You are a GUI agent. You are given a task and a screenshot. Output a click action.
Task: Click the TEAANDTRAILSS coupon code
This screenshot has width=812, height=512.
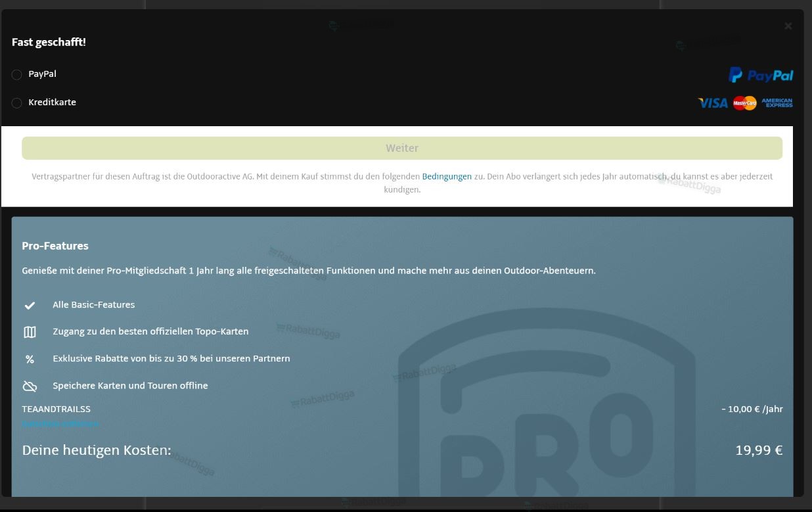point(56,409)
